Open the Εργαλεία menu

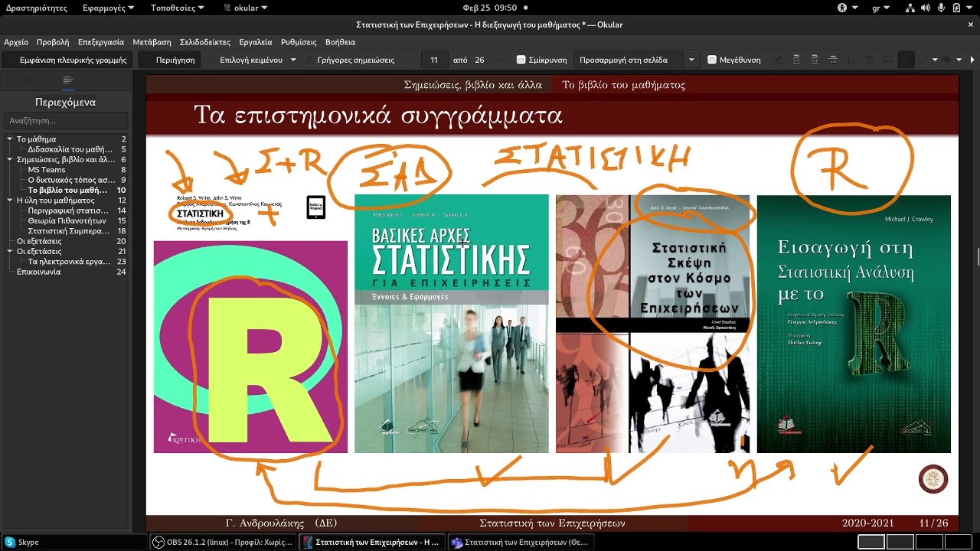256,42
